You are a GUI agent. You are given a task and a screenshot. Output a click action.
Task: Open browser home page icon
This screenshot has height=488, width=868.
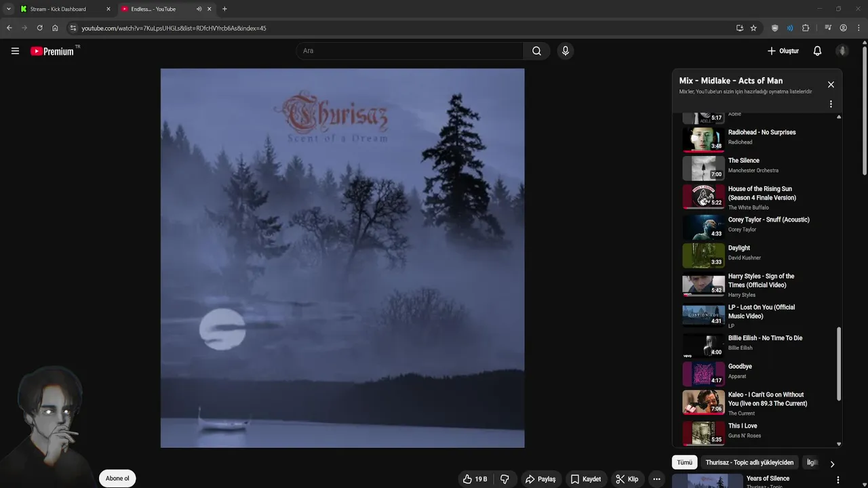(55, 28)
